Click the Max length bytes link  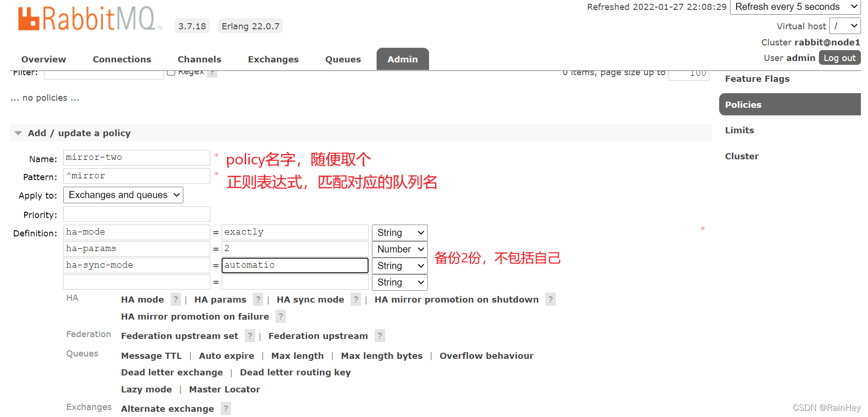(x=382, y=356)
